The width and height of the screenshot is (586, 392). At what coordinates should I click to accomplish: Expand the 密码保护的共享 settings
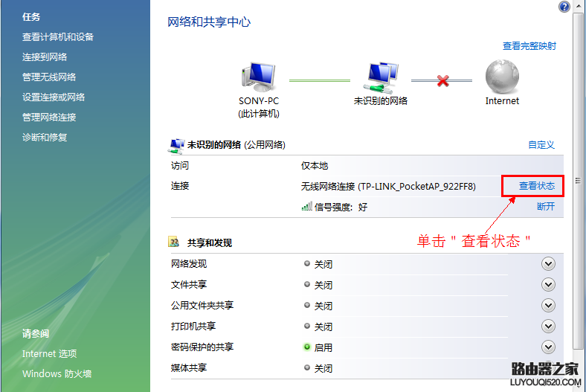tap(548, 347)
